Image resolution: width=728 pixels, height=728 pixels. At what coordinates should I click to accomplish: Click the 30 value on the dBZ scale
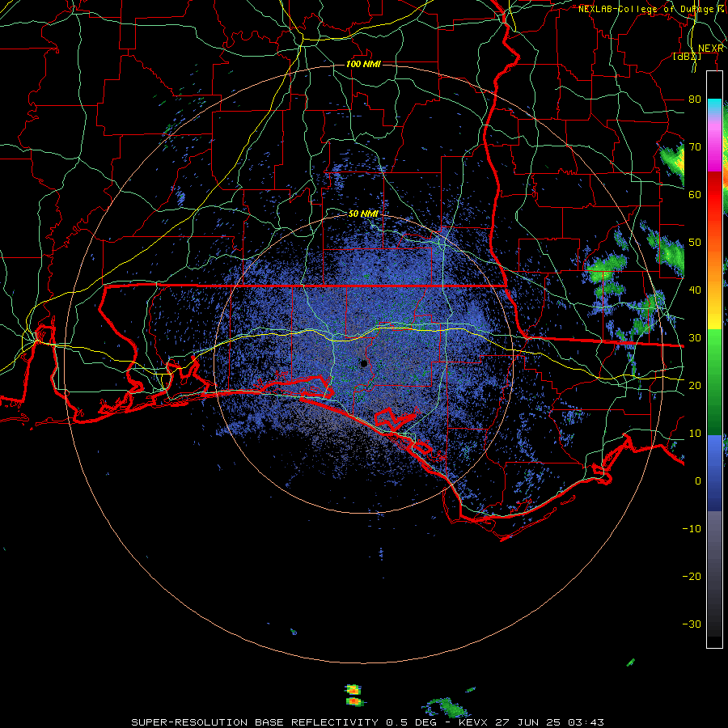695,338
